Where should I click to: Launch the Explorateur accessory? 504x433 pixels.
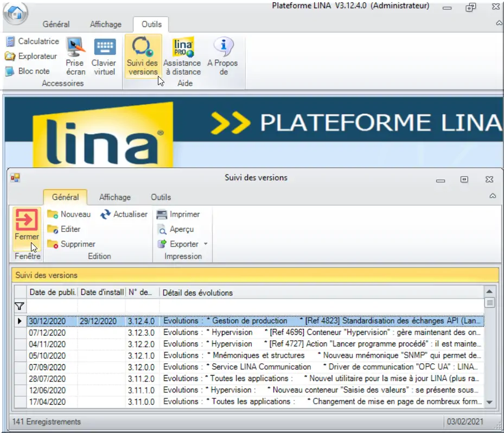[31, 56]
